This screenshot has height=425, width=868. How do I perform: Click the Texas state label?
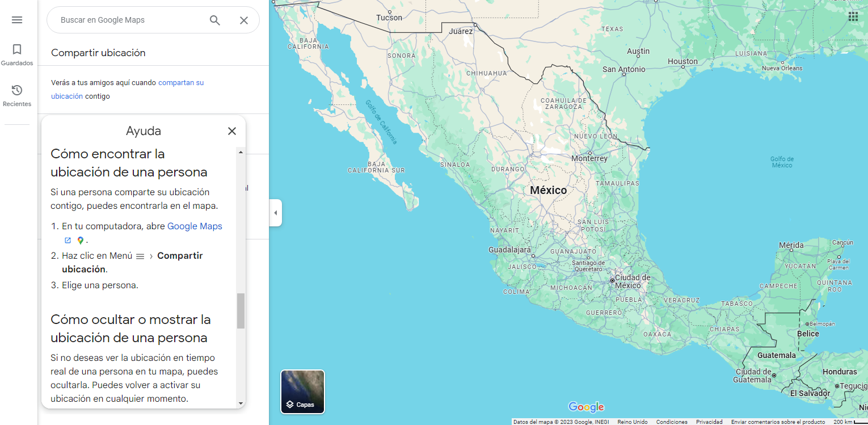click(x=612, y=29)
